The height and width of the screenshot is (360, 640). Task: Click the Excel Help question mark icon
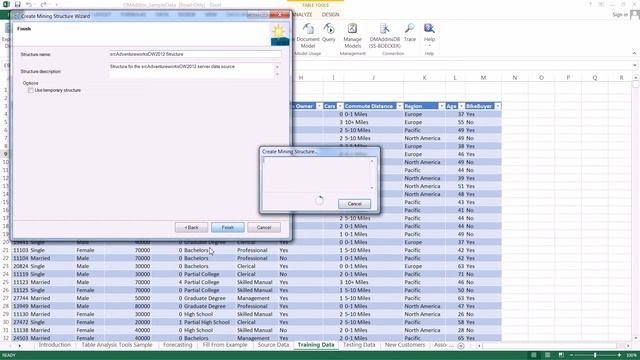(x=590, y=4)
